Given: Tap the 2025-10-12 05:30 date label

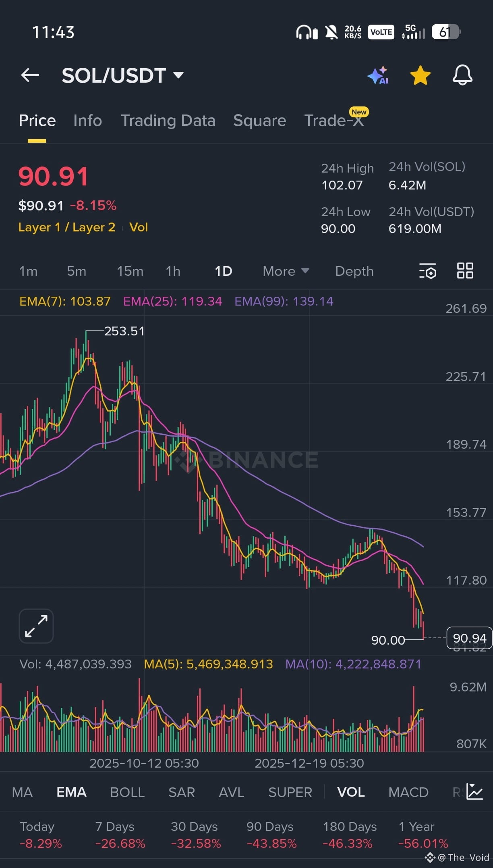Looking at the screenshot, I should (x=144, y=763).
